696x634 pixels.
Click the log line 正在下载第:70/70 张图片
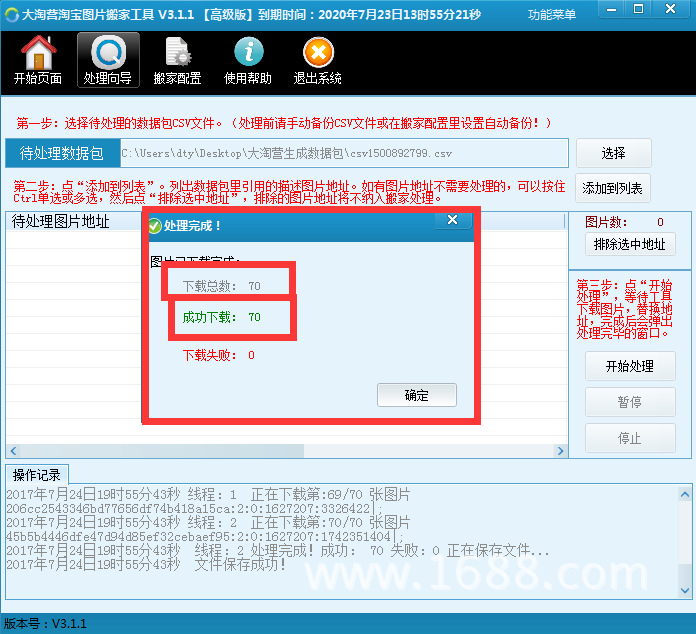click(x=208, y=522)
